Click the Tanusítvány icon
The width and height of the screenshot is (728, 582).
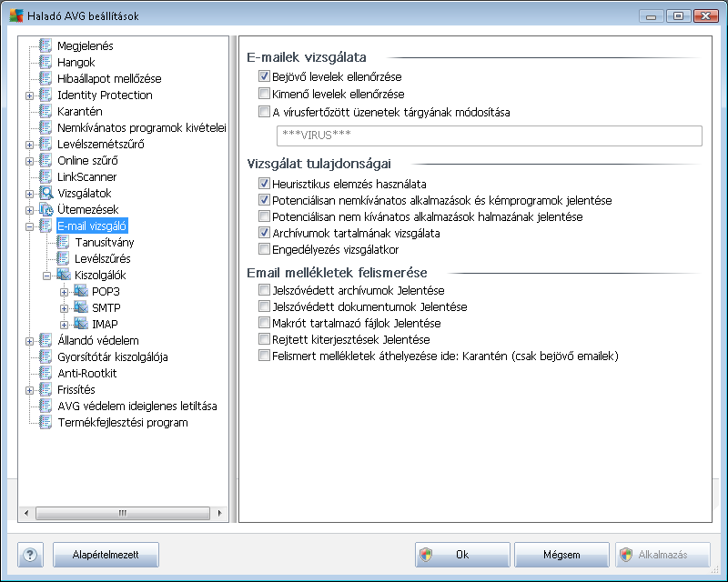click(x=63, y=242)
